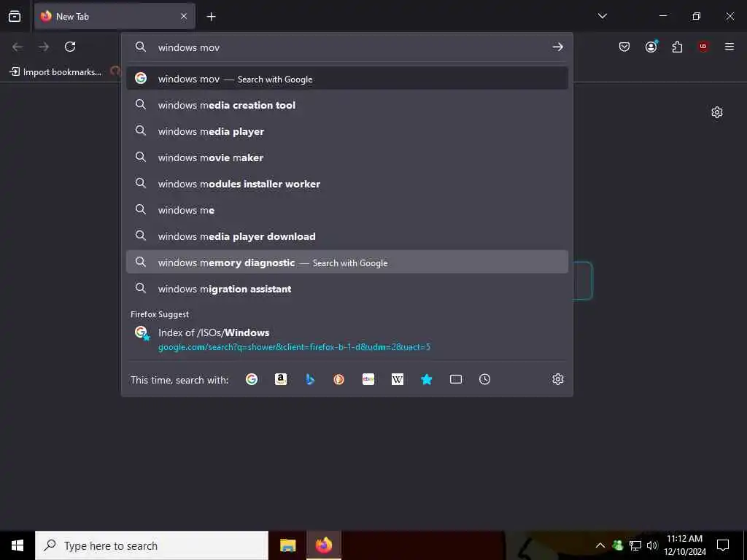Reload the current page
The image size is (747, 560).
click(x=70, y=47)
